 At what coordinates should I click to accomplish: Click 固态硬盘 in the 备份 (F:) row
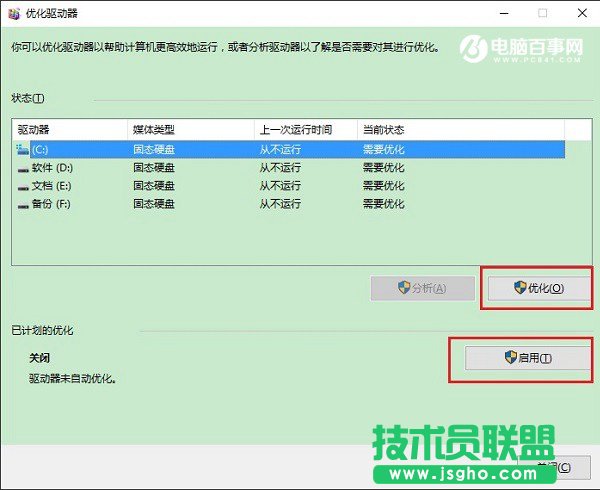pos(154,204)
